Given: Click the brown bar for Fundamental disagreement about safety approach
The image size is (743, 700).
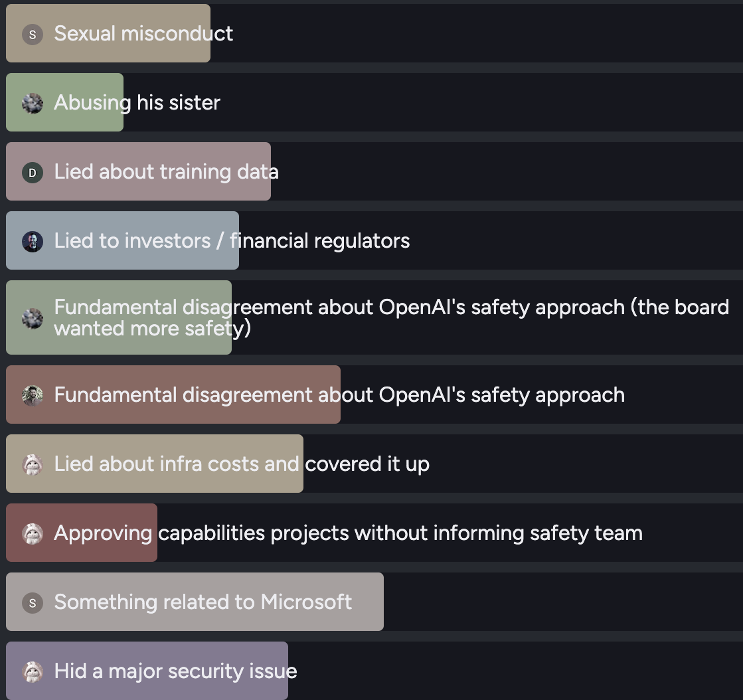Looking at the screenshot, I should click(x=173, y=394).
